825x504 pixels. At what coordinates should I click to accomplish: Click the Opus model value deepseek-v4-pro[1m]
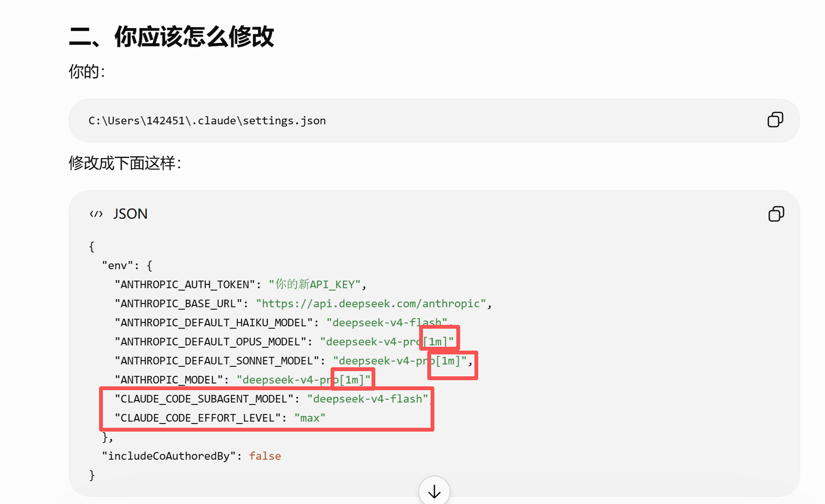[387, 342]
